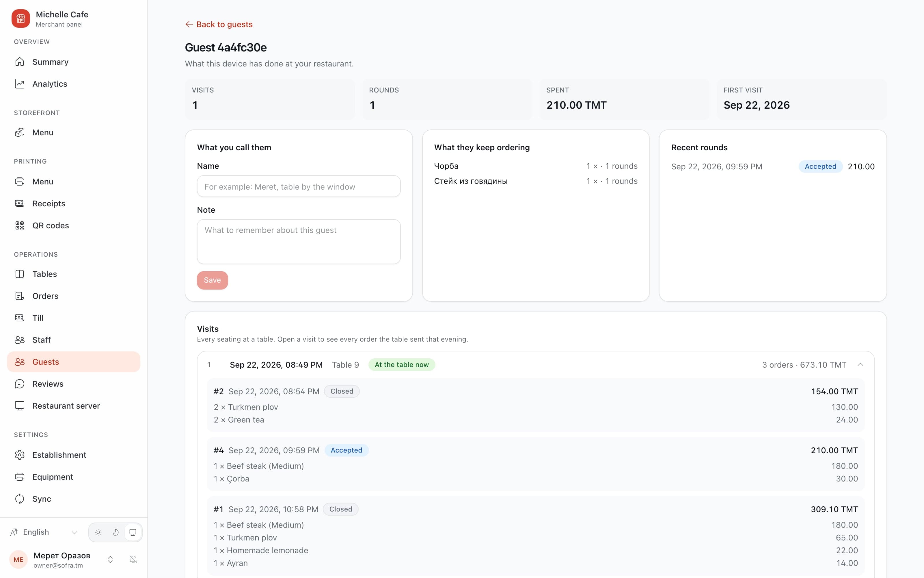The width and height of the screenshot is (924, 578).
Task: Click "3 orders · 673.10 TMT" visit total
Action: (x=804, y=365)
